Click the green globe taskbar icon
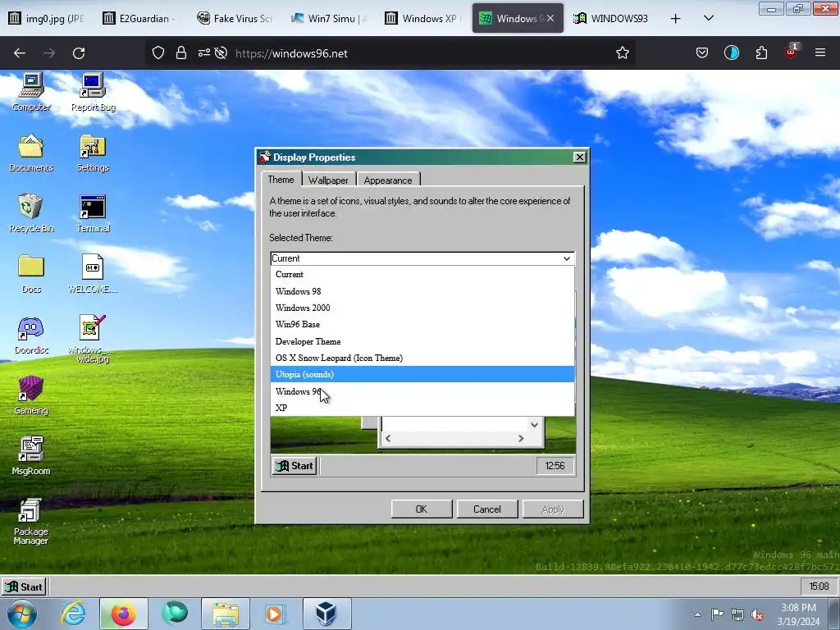840x630 pixels. [x=175, y=614]
